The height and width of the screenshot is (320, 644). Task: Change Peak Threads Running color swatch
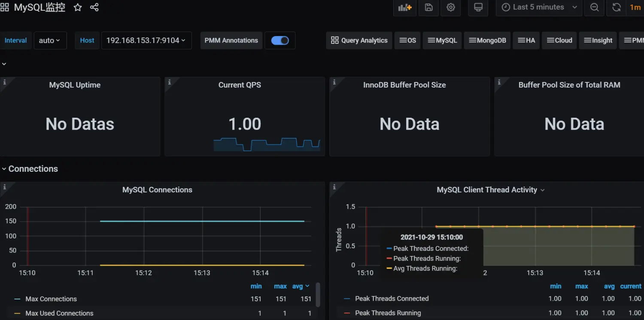pyautogui.click(x=347, y=313)
